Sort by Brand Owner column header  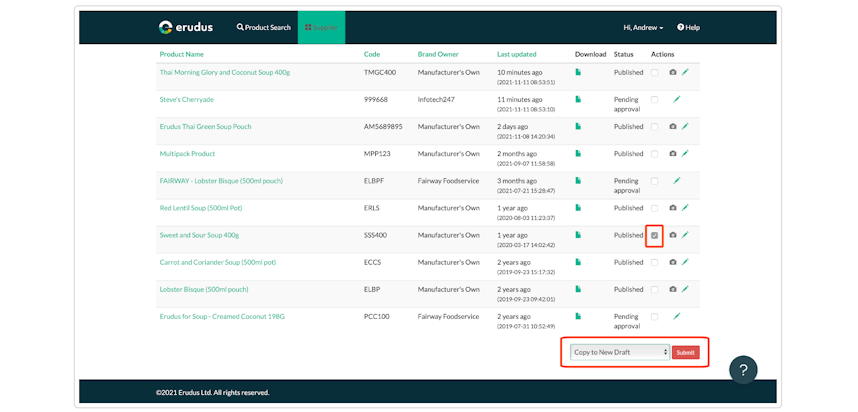[x=438, y=54]
